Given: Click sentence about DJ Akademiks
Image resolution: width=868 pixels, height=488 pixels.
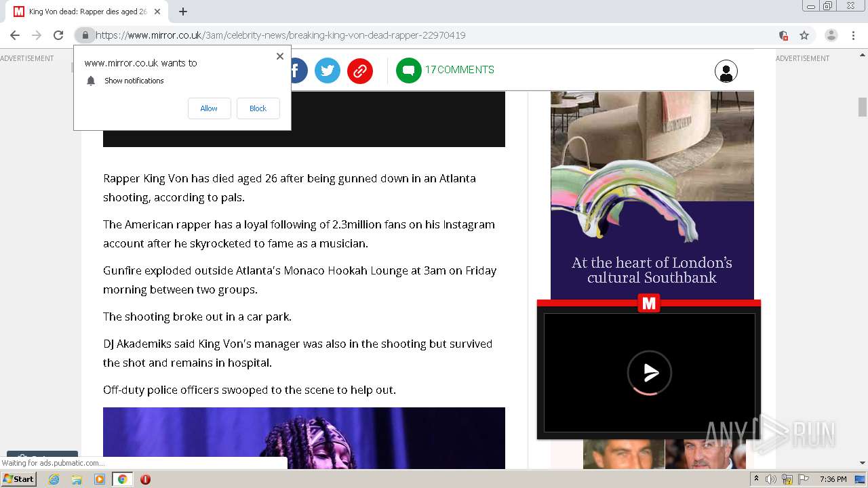Looking at the screenshot, I should pos(298,353).
